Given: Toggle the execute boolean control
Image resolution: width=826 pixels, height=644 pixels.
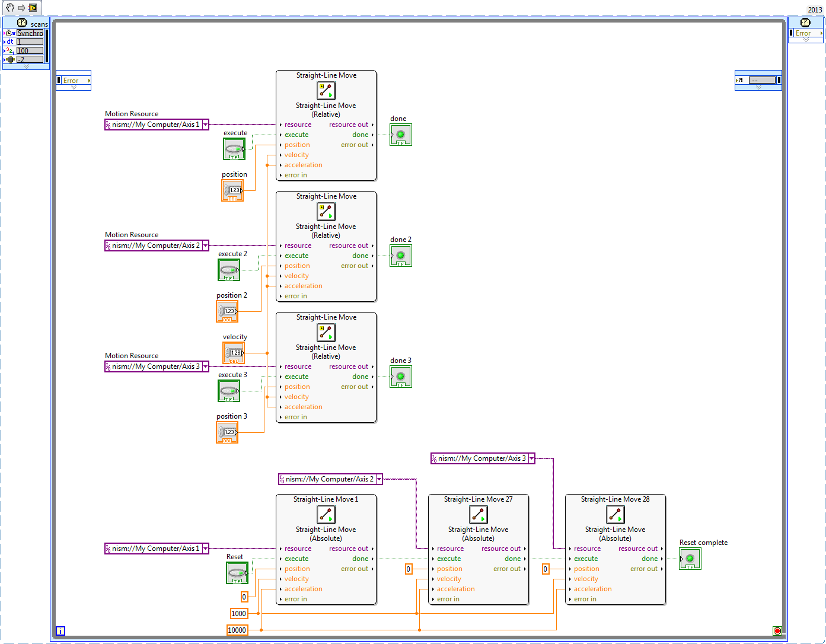Looking at the screenshot, I should pos(234,149).
